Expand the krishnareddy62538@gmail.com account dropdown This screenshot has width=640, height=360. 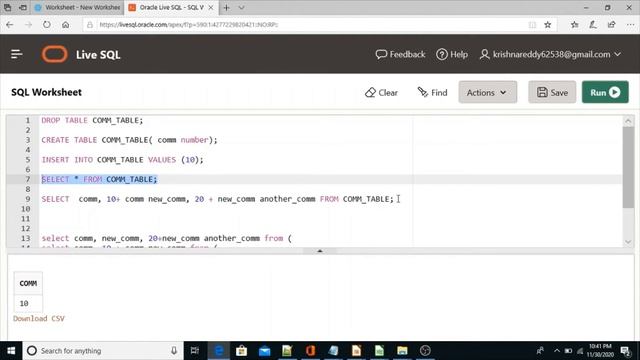coord(550,54)
